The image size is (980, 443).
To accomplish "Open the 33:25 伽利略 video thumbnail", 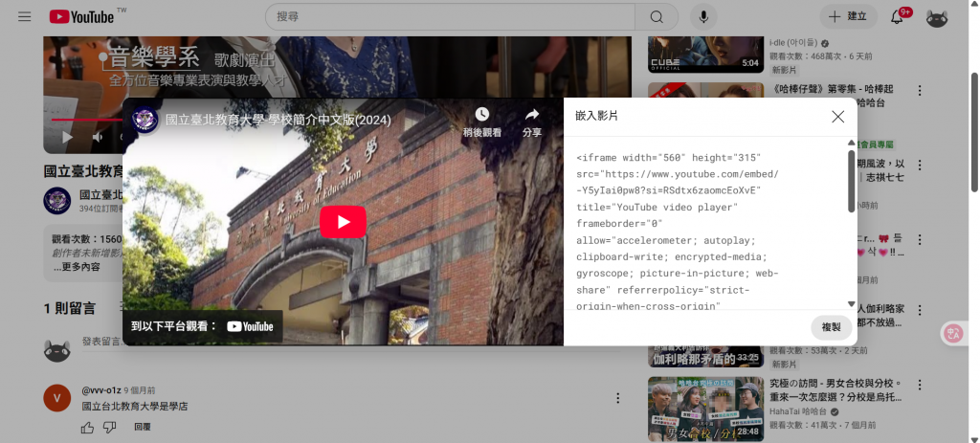I will [x=705, y=356].
